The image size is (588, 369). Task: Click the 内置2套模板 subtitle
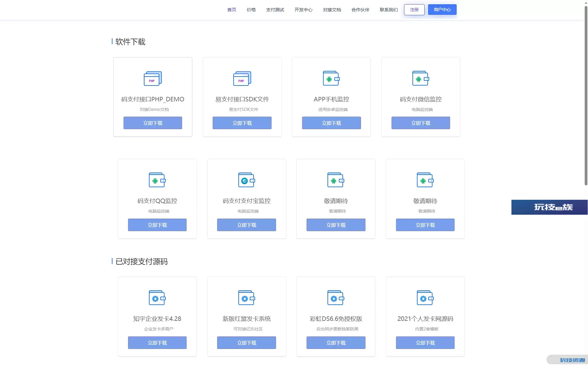click(x=427, y=329)
